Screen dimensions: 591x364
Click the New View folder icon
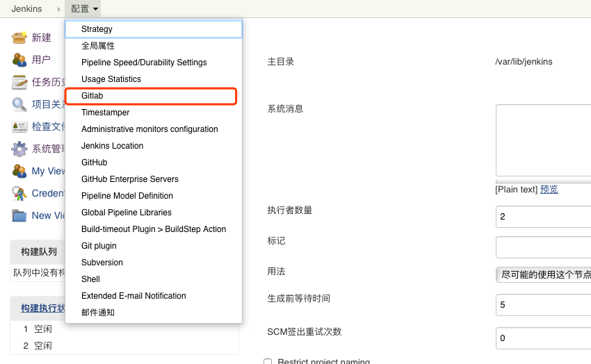click(19, 215)
